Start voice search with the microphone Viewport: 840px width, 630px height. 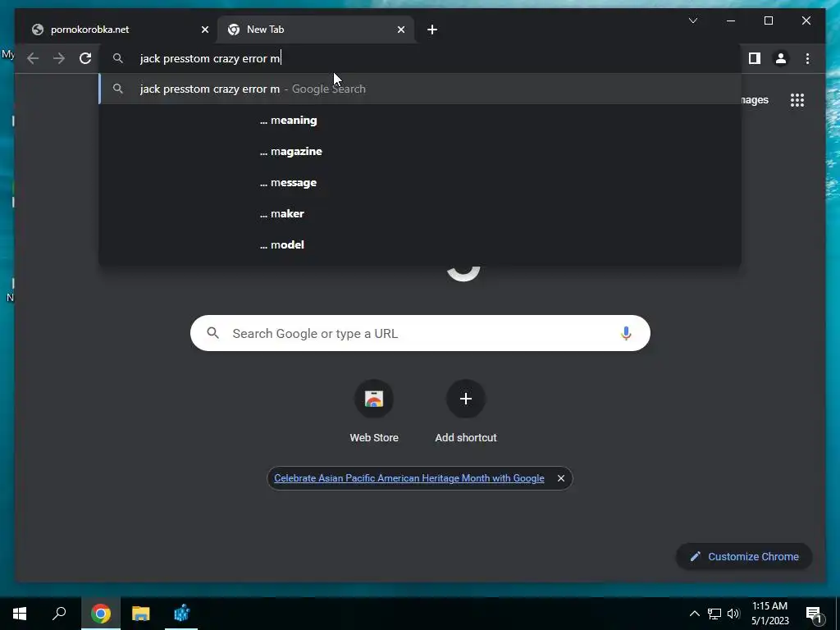[626, 333]
